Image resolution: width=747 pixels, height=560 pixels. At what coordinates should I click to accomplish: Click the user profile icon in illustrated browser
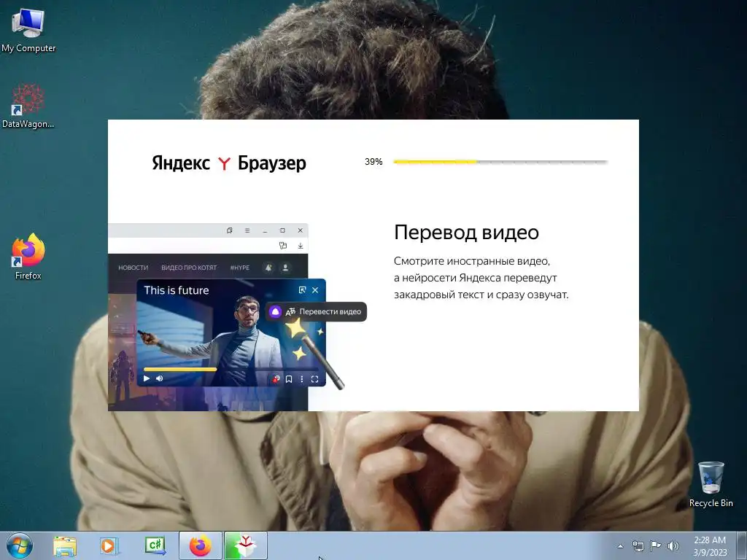point(285,268)
